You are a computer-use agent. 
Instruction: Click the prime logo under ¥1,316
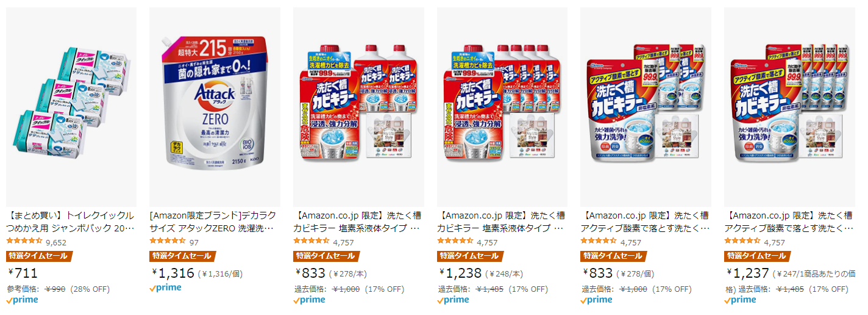[x=165, y=288]
